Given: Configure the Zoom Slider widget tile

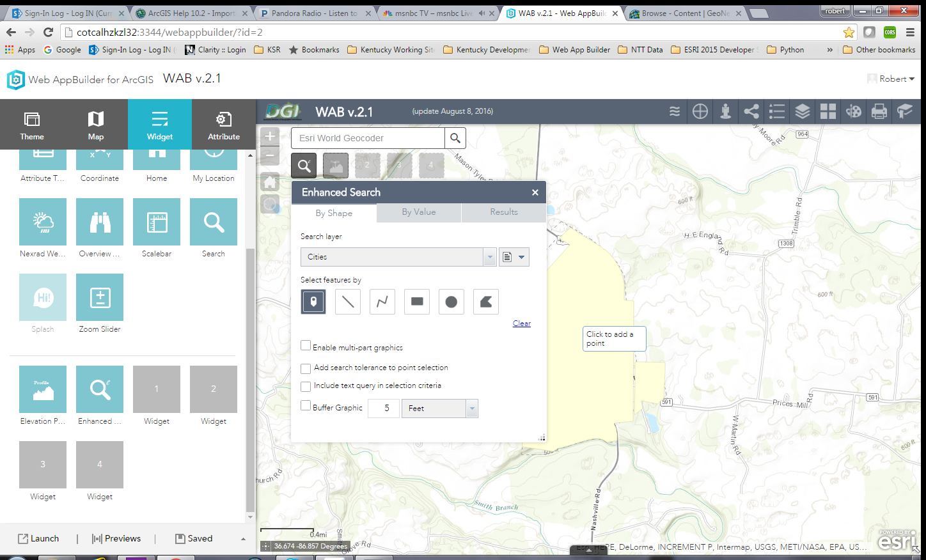Looking at the screenshot, I should (x=100, y=297).
